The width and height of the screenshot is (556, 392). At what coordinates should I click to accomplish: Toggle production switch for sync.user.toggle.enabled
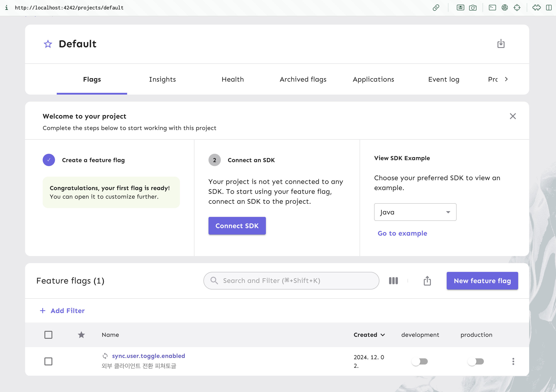[476, 361]
